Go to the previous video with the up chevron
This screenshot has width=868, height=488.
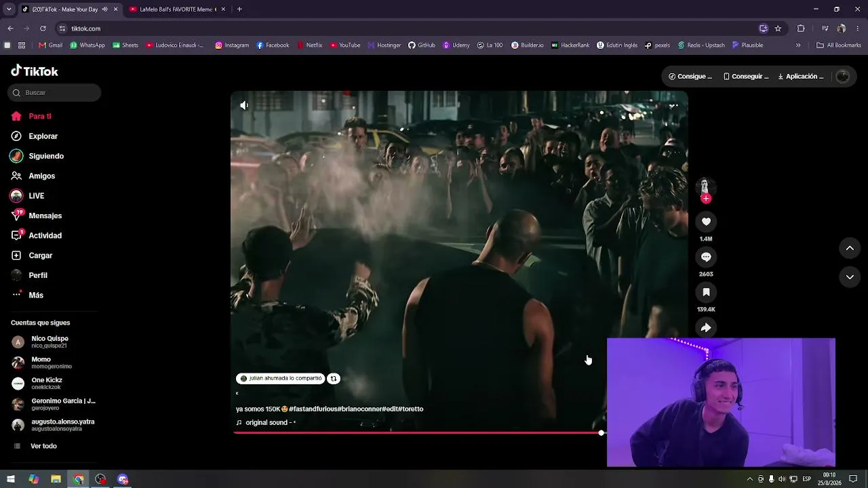[x=850, y=248]
